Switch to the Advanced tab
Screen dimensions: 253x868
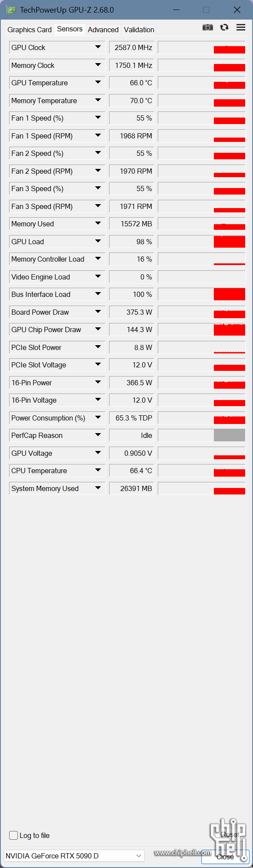103,30
